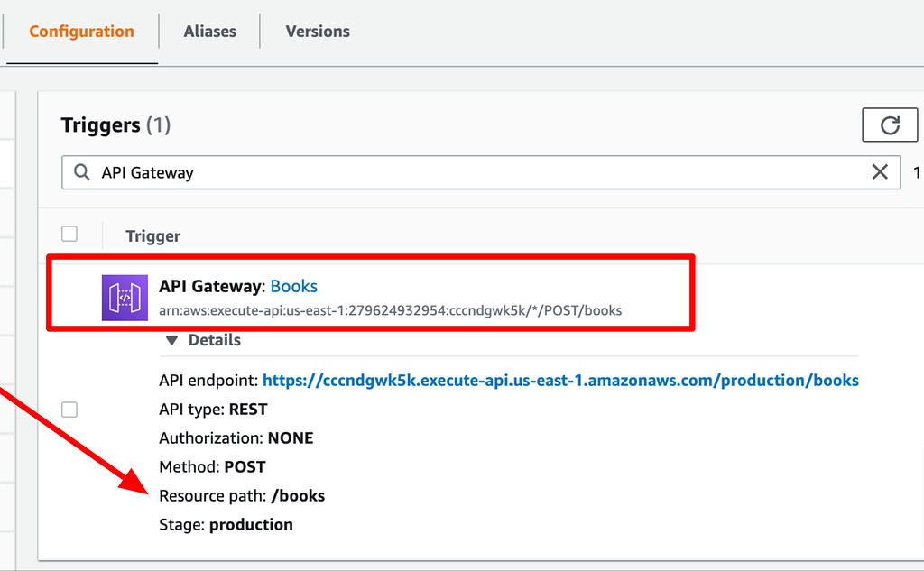Viewport: 924px width, 571px height.
Task: Click the Triggers (1) heading
Action: pyautogui.click(x=116, y=124)
